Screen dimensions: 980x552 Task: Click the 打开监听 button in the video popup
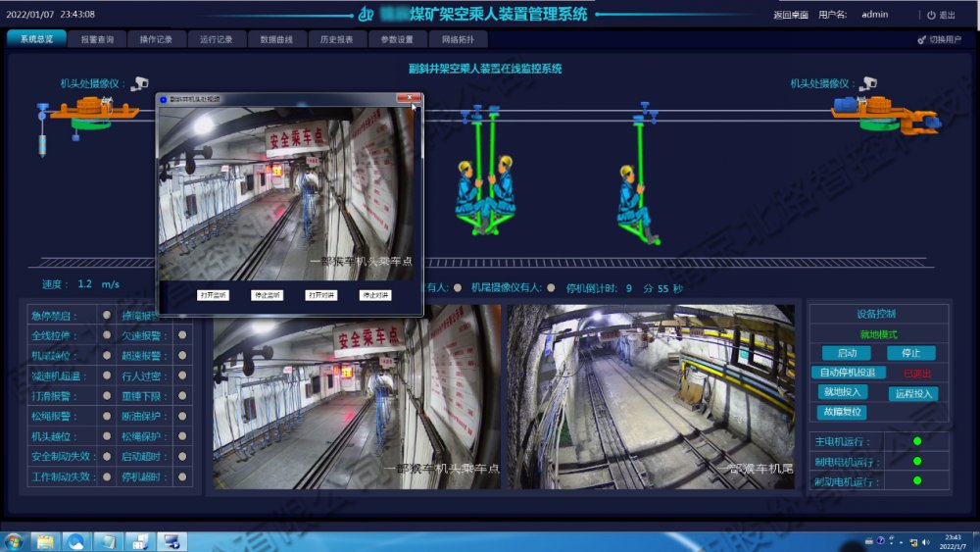point(213,294)
